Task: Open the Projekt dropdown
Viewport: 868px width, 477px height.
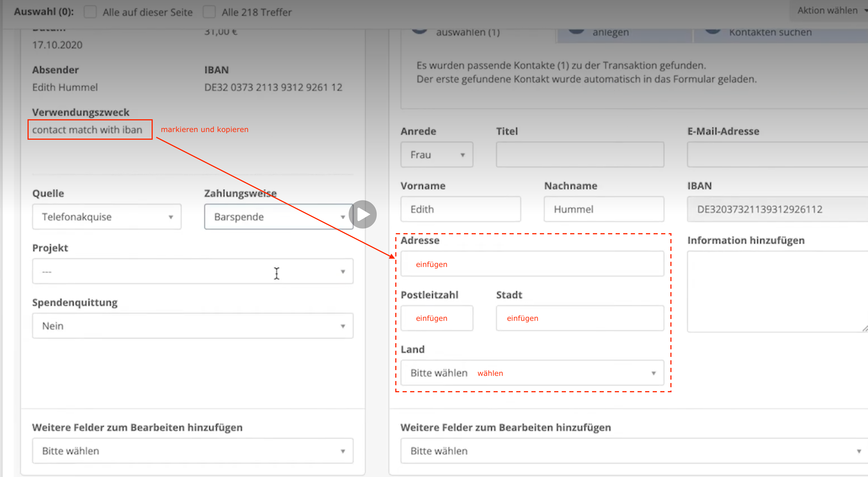Action: coord(192,271)
